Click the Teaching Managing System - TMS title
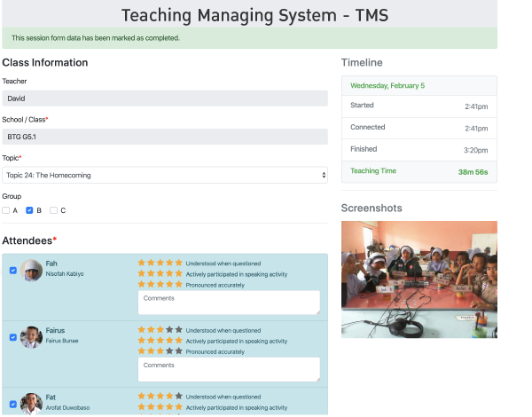 tap(254, 15)
